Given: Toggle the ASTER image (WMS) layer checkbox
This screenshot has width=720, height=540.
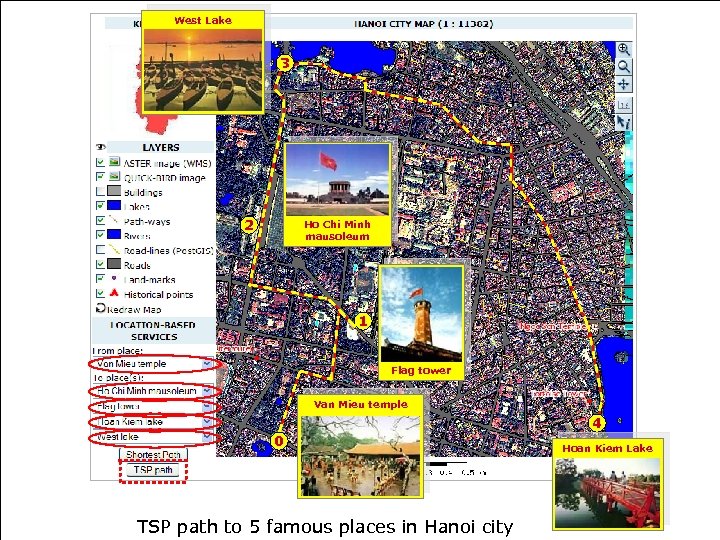Looking at the screenshot, I should (100, 163).
